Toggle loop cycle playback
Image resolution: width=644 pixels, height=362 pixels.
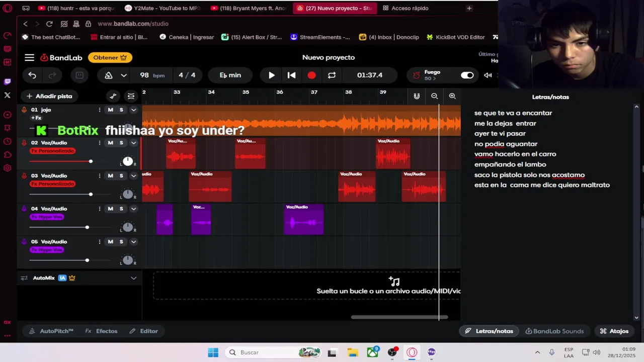point(332,75)
